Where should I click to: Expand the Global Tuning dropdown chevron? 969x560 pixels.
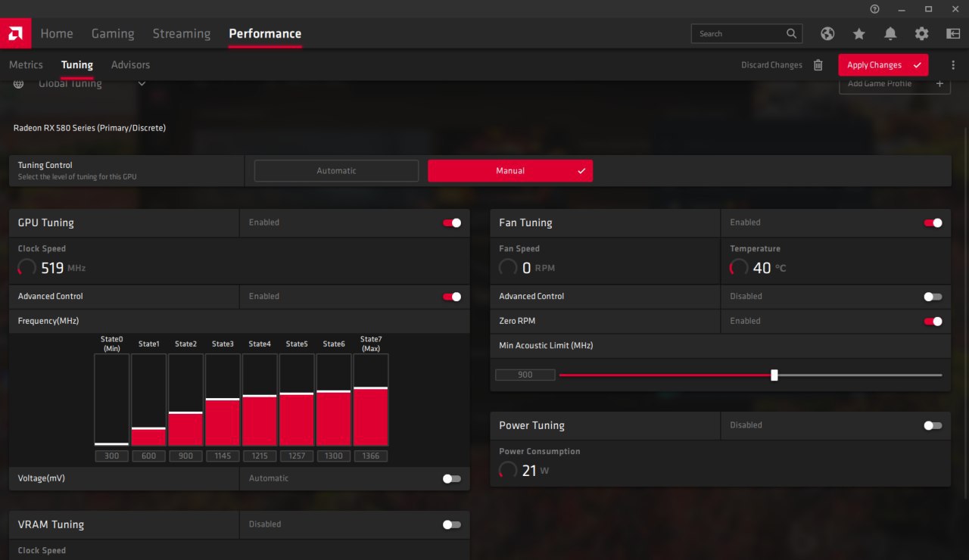pos(142,83)
